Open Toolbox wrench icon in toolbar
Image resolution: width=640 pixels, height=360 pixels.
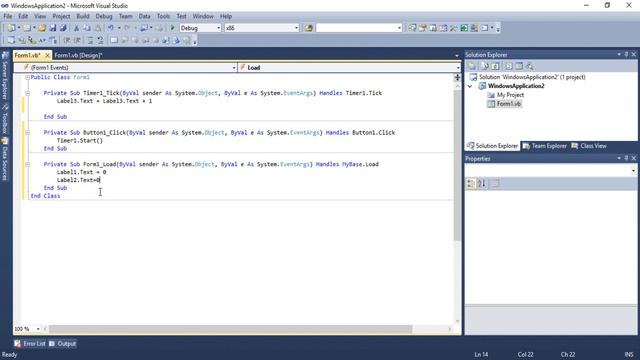[x=453, y=28]
